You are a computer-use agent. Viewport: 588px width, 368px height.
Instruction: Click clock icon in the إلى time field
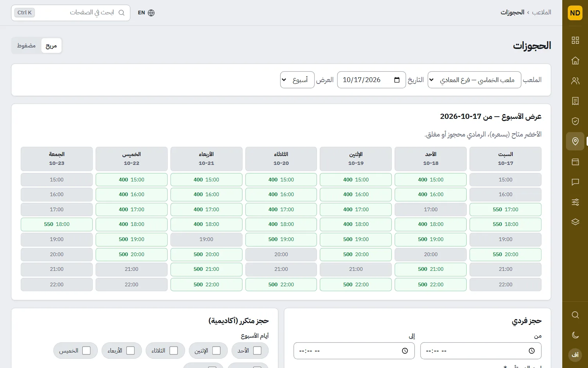point(405,351)
